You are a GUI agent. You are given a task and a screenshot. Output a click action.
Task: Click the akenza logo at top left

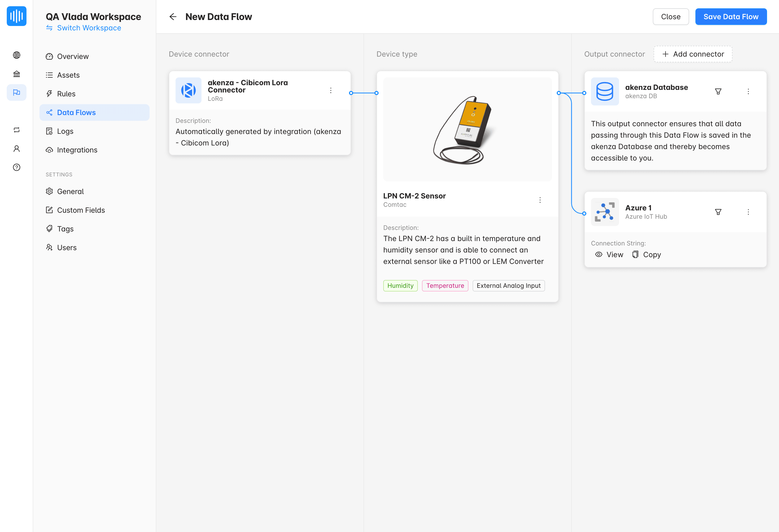coord(16,16)
